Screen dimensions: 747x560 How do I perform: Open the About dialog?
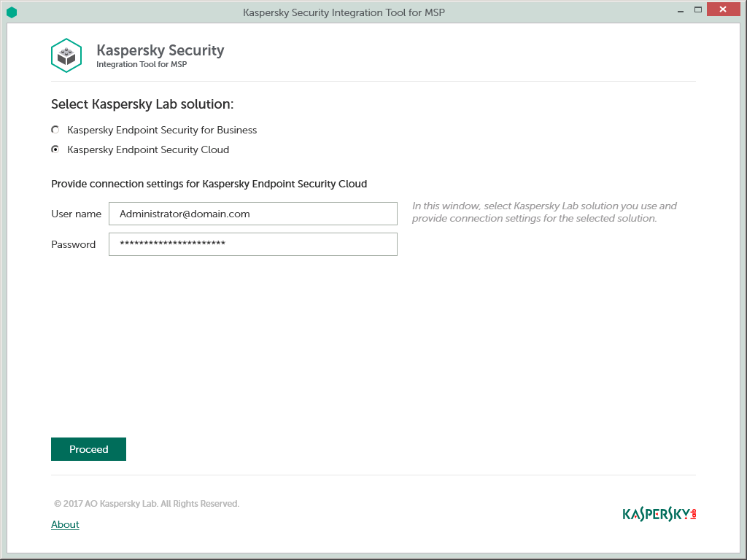coord(64,524)
